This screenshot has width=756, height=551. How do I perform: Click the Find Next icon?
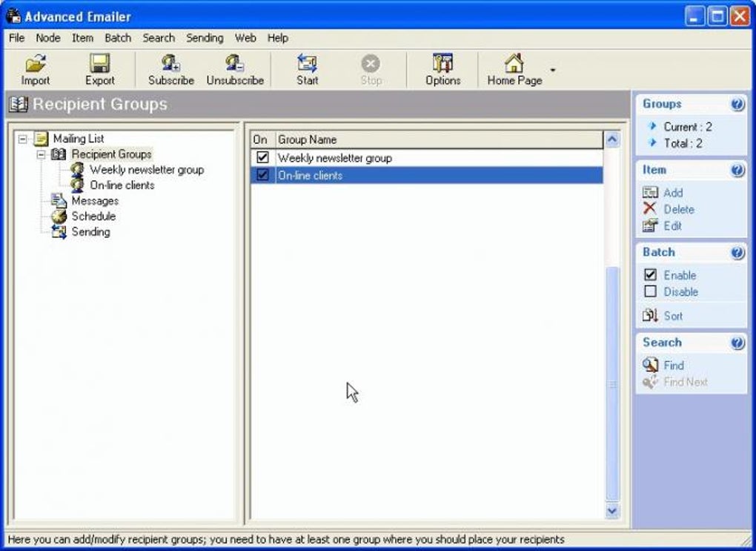650,382
